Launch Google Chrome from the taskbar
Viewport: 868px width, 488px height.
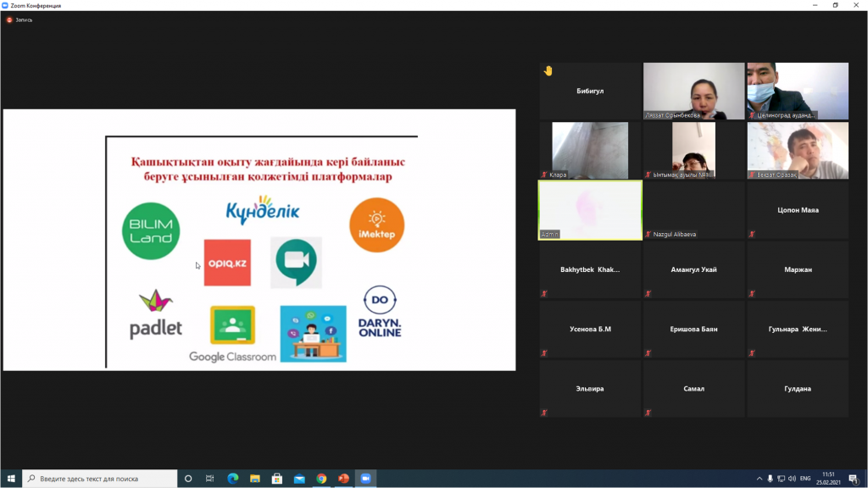(x=321, y=479)
